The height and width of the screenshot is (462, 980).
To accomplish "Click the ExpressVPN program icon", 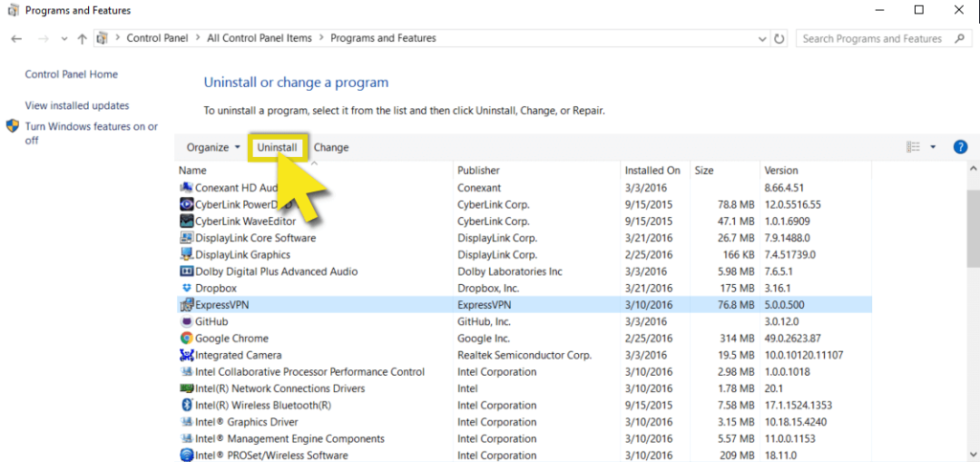I will point(186,305).
